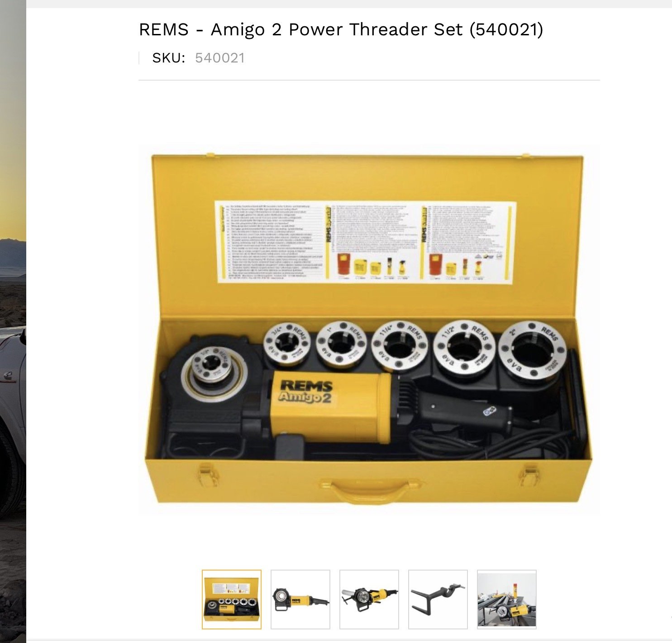Screen dimensions: 672x643
Task: Click the 1 1/2 inch die head in the image
Action: (465, 348)
